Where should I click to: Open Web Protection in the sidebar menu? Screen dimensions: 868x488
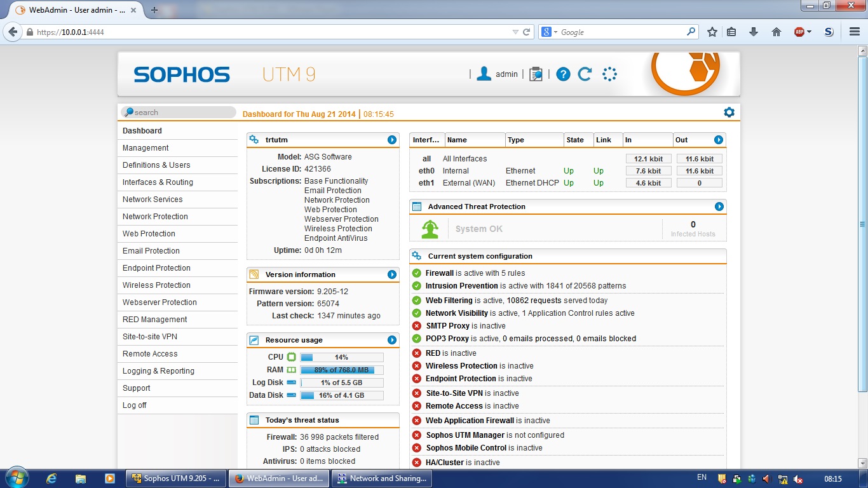[178, 234]
